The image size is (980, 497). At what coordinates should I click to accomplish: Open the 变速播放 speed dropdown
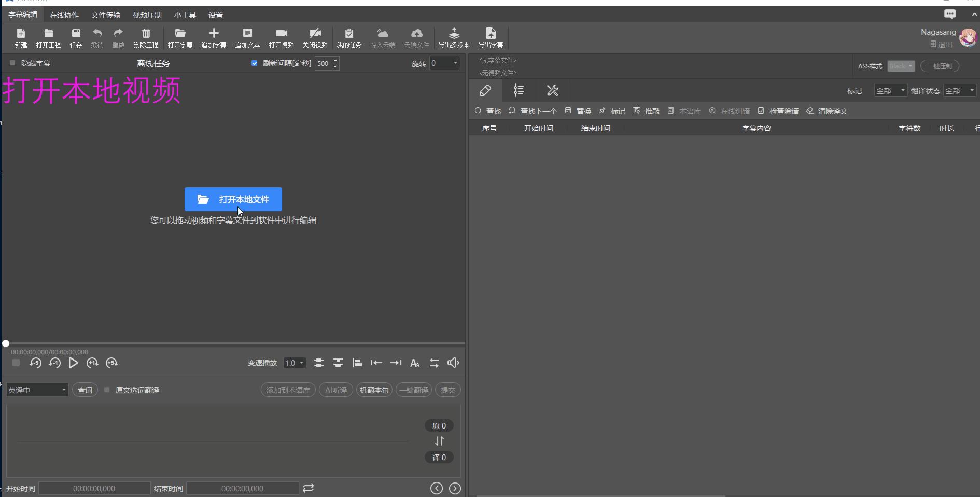click(x=294, y=363)
